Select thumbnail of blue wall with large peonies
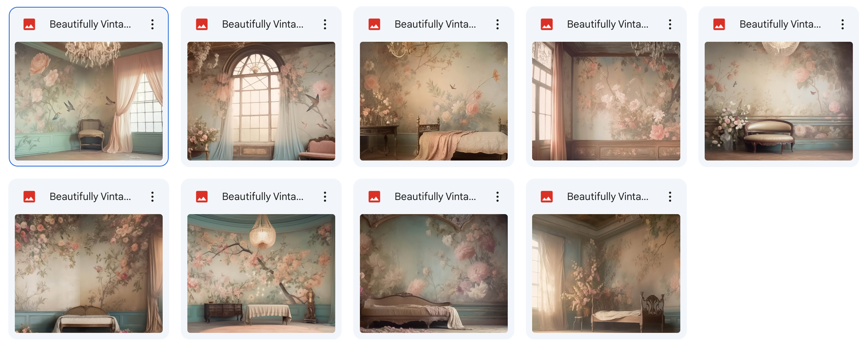 434,273
